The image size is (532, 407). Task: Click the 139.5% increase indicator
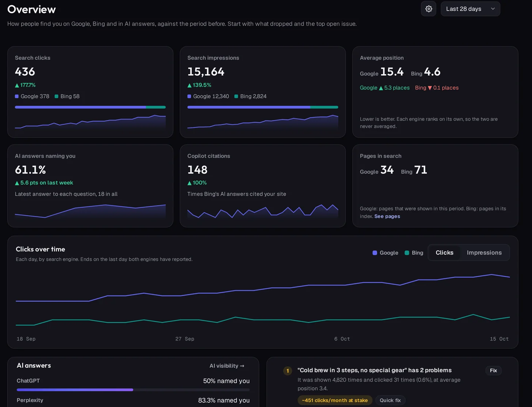pyautogui.click(x=199, y=85)
